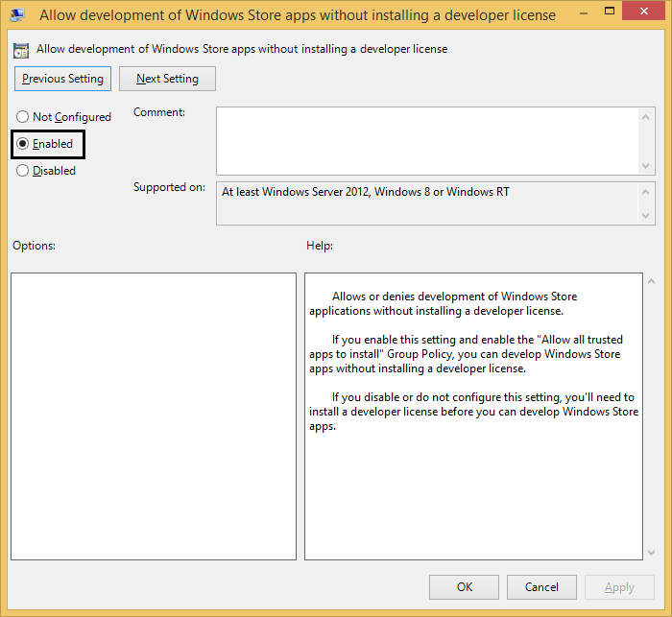Select the Not Configured radio option

(x=63, y=116)
